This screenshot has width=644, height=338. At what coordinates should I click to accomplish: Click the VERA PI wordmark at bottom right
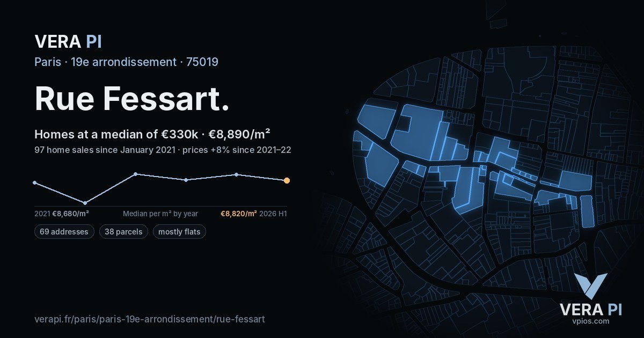(590, 309)
